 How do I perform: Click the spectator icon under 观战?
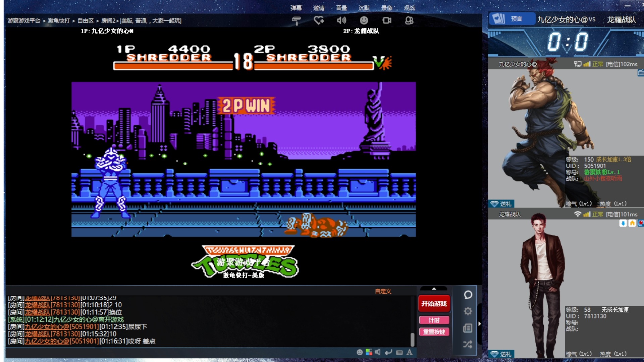click(409, 20)
